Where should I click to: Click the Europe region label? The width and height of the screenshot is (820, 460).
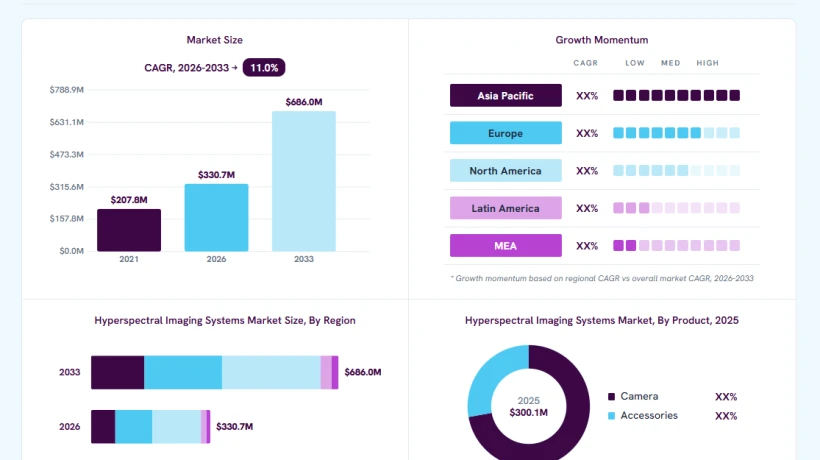(x=506, y=133)
